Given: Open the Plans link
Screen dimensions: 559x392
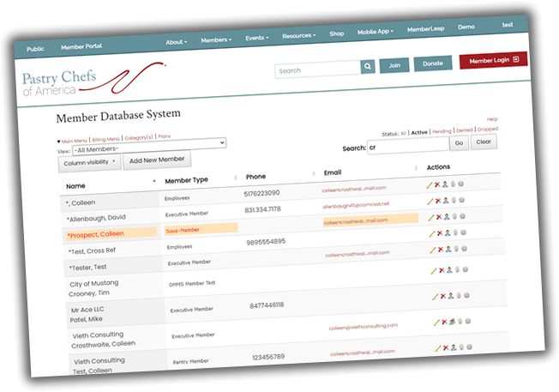Looking at the screenshot, I should (x=165, y=136).
